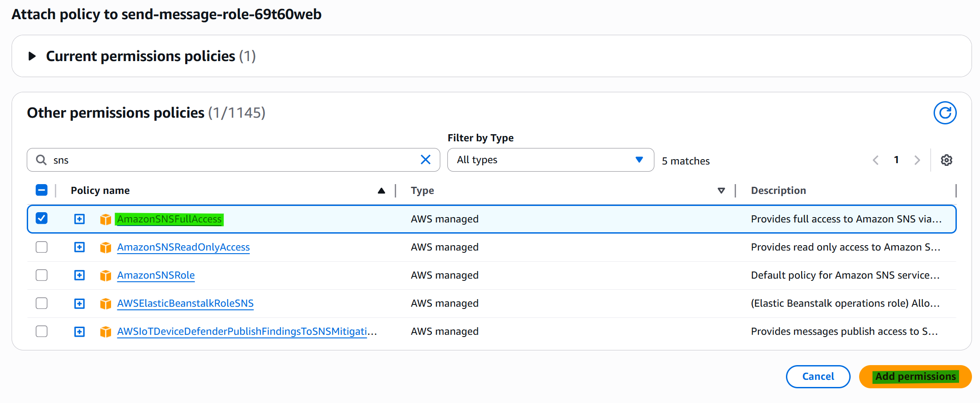Click the orange box icon for AmazonSNSRole

(x=106, y=276)
